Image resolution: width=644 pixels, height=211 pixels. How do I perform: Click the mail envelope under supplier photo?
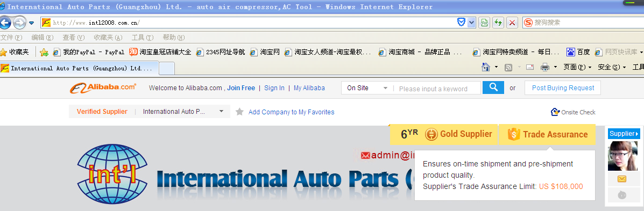[622, 179]
